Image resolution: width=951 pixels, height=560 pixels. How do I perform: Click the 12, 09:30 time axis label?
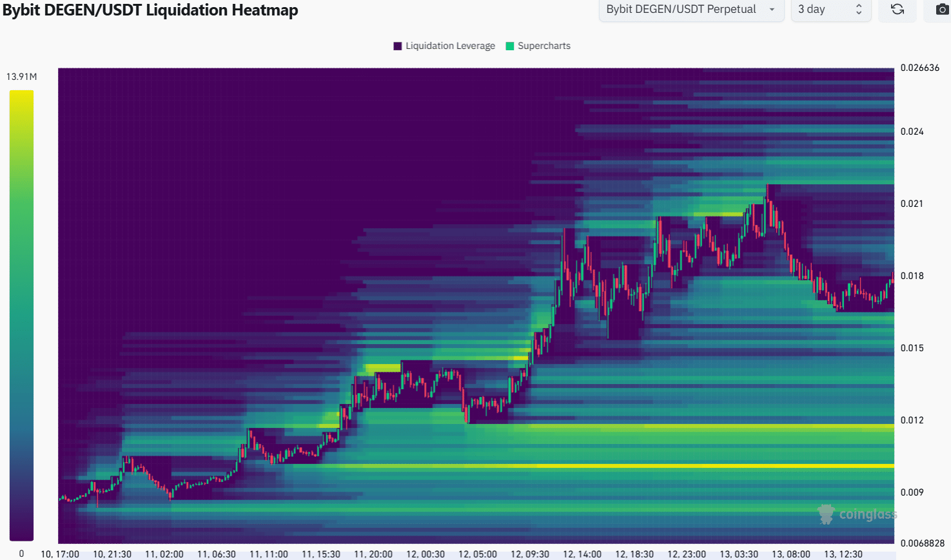pyautogui.click(x=530, y=554)
